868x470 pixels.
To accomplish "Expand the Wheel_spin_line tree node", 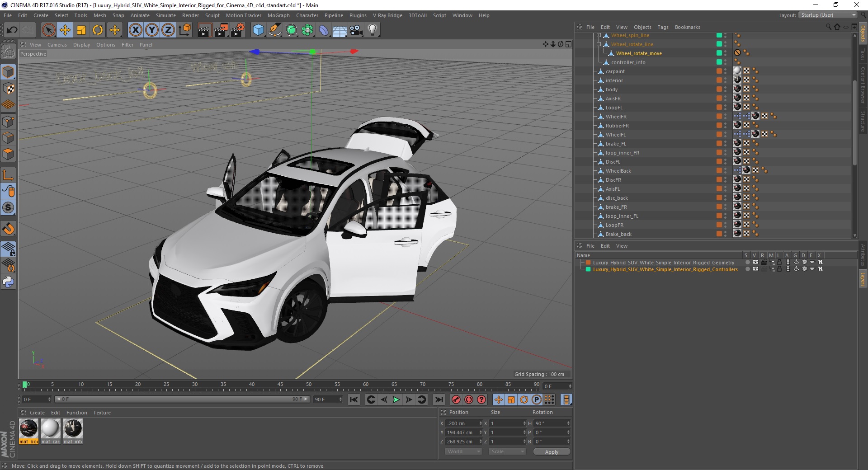I will point(599,35).
